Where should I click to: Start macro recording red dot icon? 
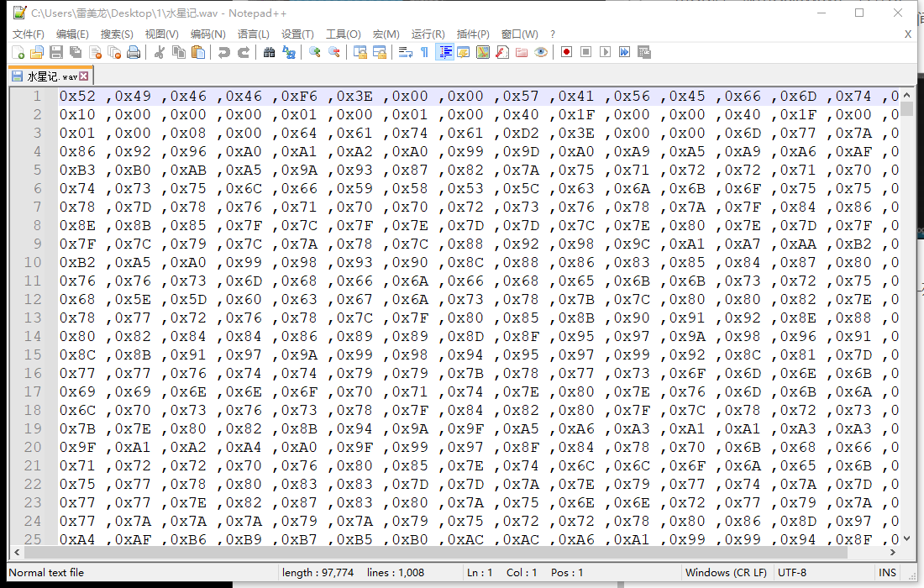(566, 52)
